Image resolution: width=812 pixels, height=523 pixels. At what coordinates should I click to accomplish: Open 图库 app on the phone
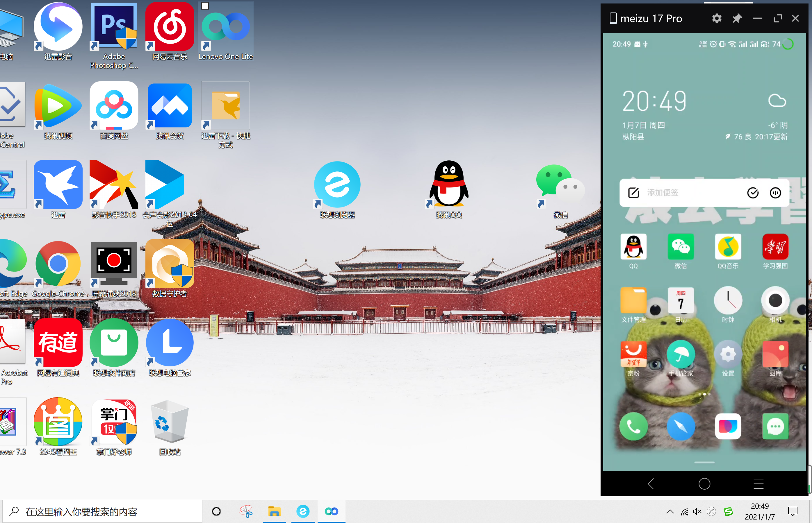[x=775, y=359]
